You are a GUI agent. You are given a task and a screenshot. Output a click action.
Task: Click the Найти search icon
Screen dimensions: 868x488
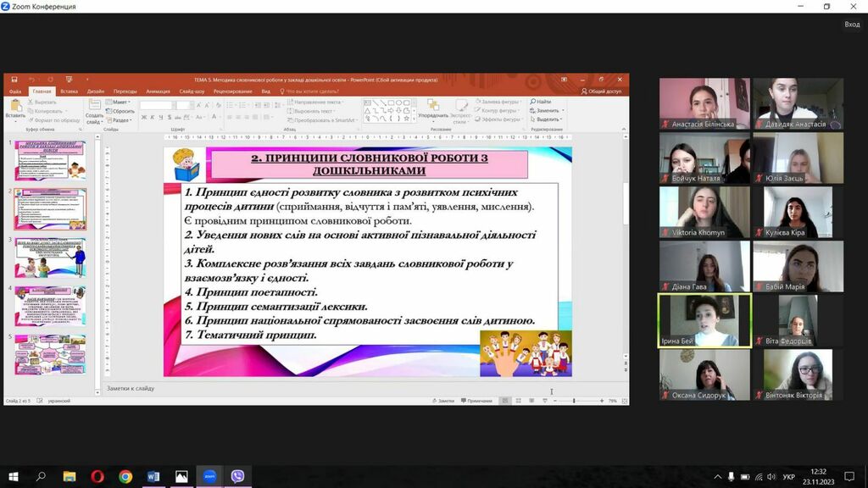540,102
